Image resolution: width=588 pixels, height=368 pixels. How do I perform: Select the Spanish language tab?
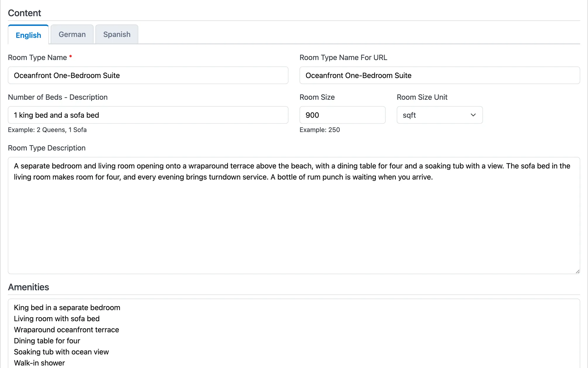click(117, 34)
